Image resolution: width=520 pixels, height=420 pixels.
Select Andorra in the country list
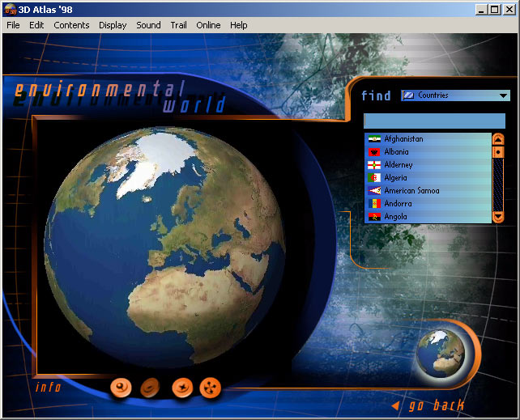(428, 204)
